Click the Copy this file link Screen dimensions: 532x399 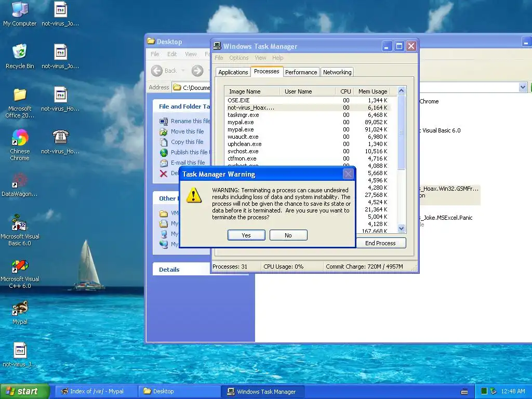(x=187, y=142)
